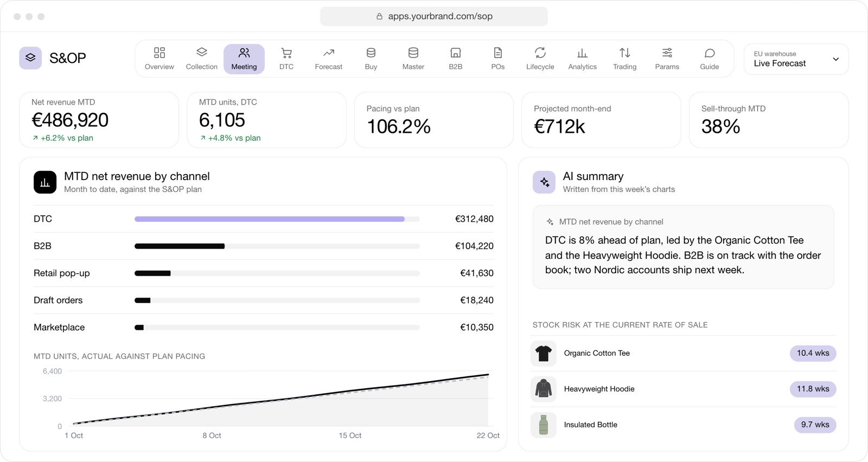The width and height of the screenshot is (868, 462).
Task: Click the AI summary sparkle icon
Action: point(544,182)
